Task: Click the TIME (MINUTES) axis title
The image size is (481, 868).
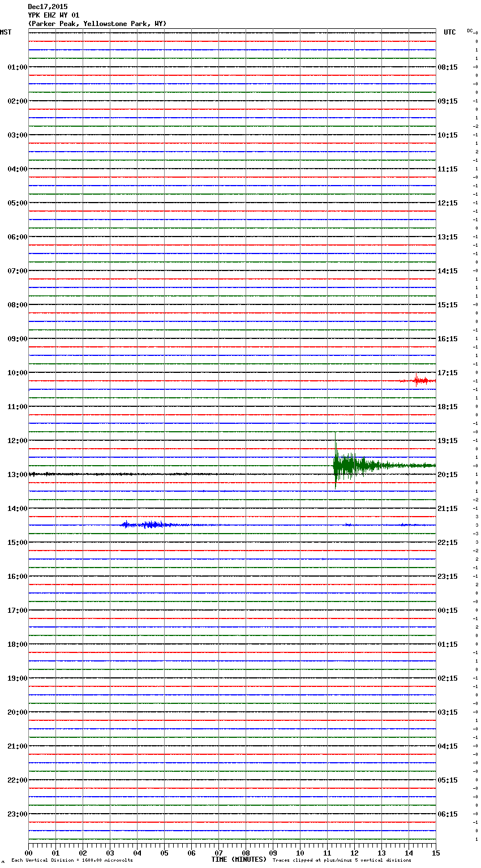Action: coord(239,860)
